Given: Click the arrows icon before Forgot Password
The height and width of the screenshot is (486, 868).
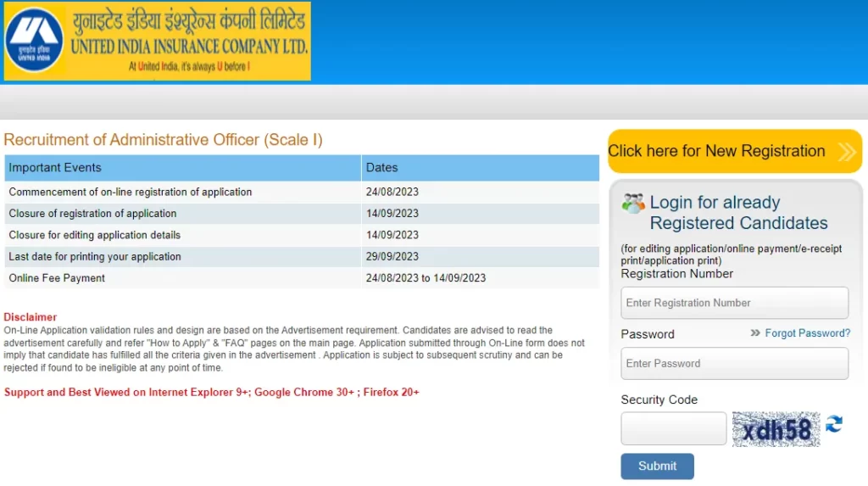Looking at the screenshot, I should [x=755, y=333].
